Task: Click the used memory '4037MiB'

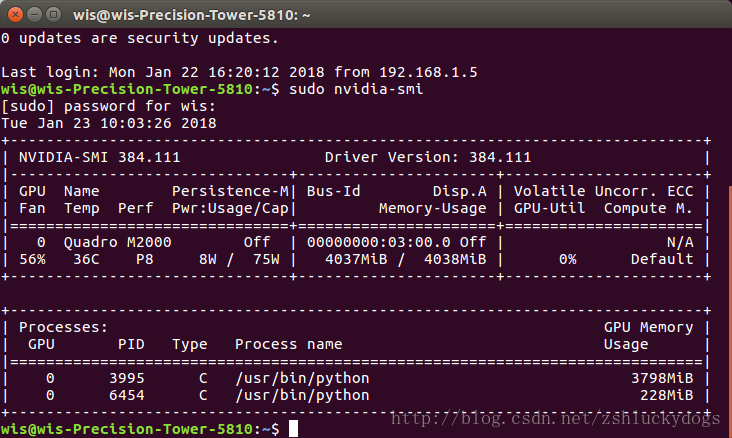Action: [356, 259]
